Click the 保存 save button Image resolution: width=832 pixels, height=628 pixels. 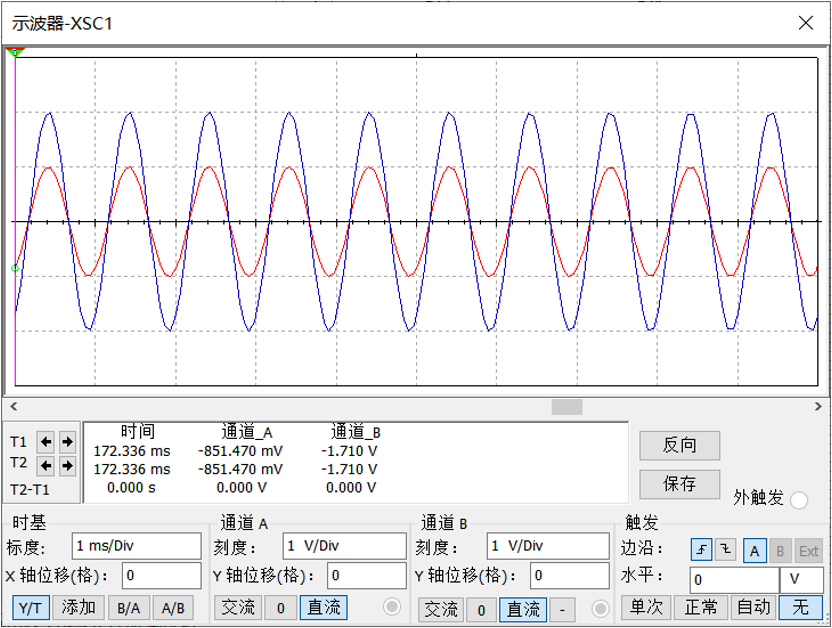680,484
